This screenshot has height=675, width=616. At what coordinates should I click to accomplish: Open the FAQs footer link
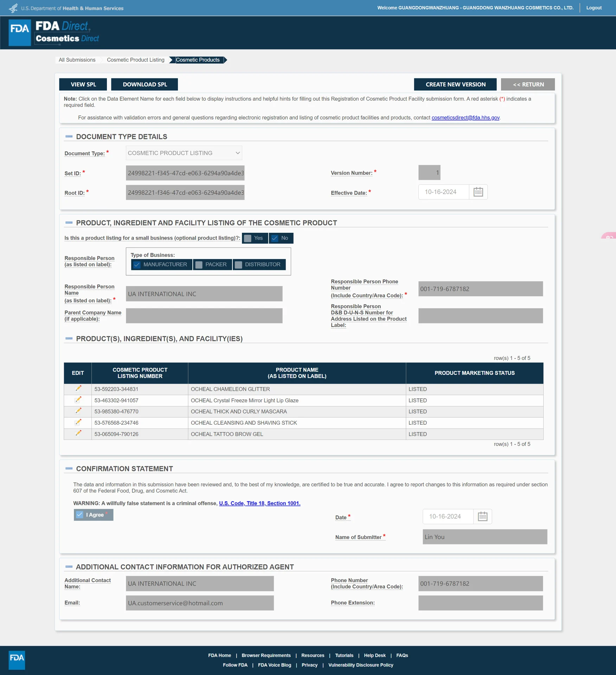pos(402,655)
